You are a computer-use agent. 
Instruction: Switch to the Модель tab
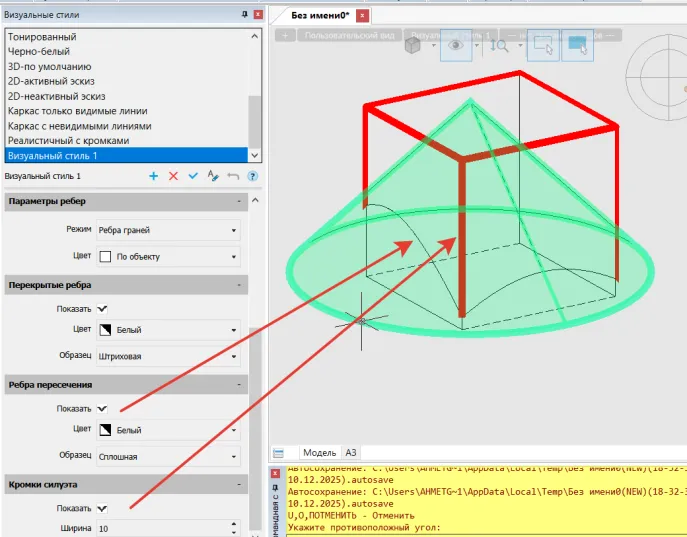pos(319,452)
